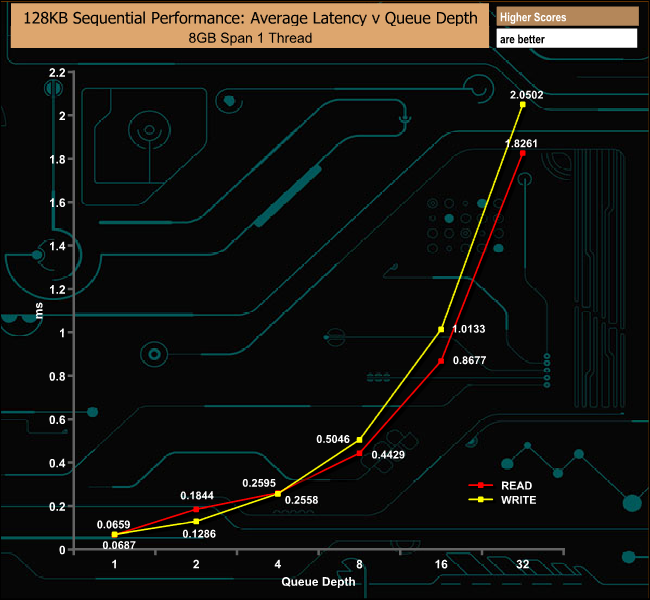Click the subtitle 8GB Span 1 Thread
Image resolution: width=650 pixels, height=600 pixels.
[250, 38]
